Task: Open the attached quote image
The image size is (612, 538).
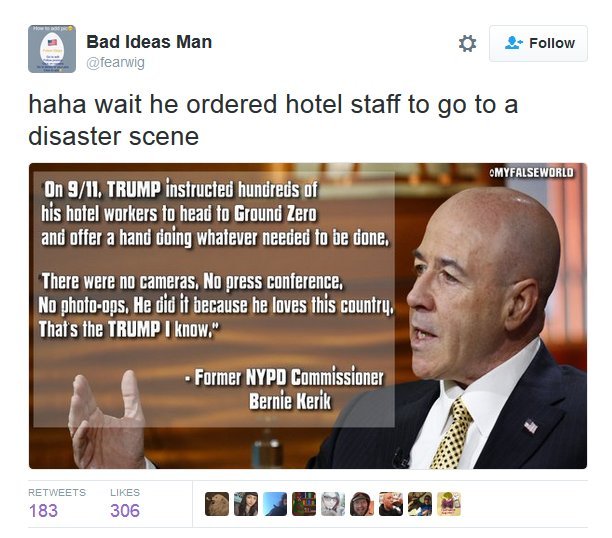Action: coord(308,316)
